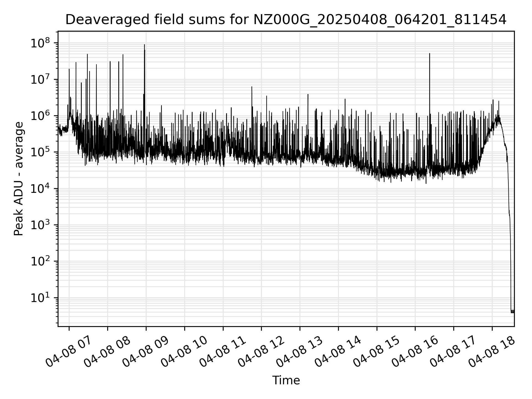
Task: Click the x-axis tick label '04-08 15'
Action: pos(376,352)
